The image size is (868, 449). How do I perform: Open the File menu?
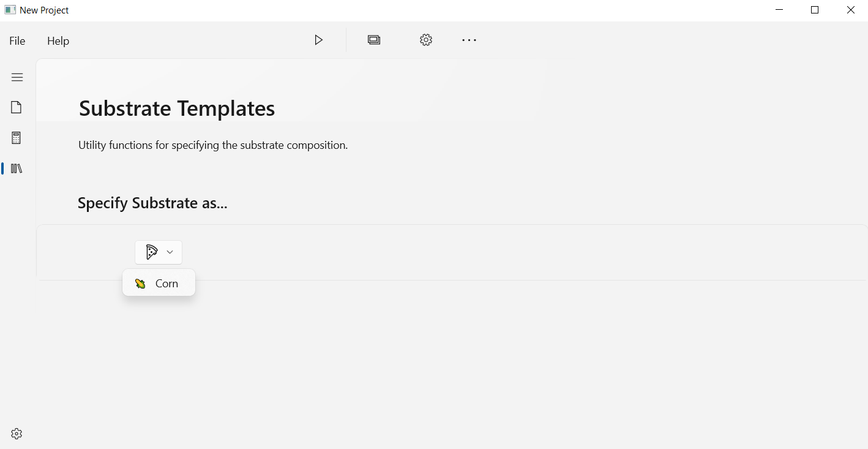[17, 41]
